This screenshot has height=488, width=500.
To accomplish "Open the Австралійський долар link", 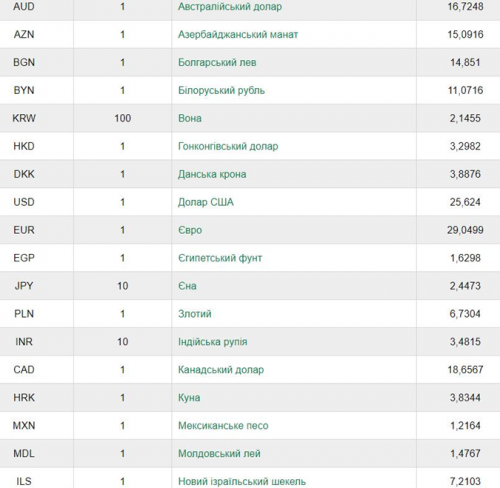I will 230,7.
